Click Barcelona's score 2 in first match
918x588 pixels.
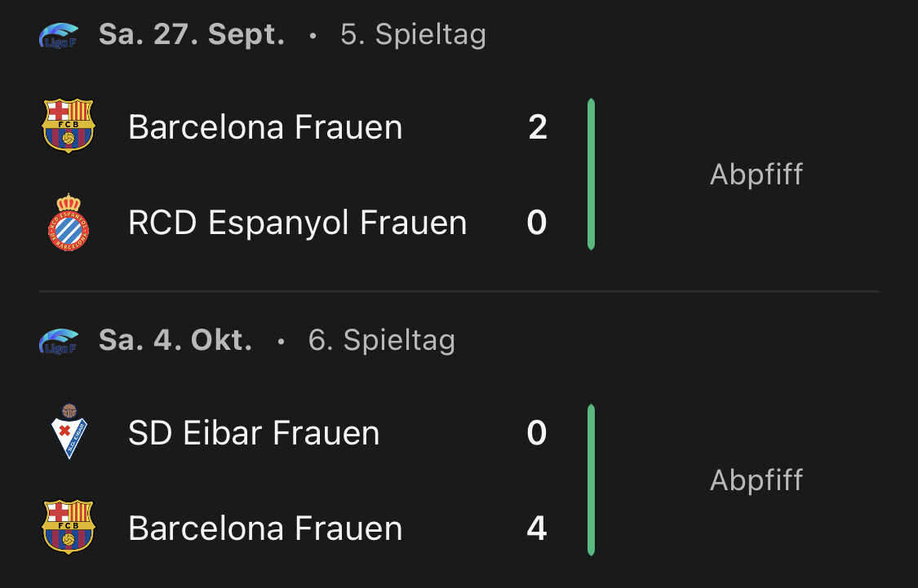pyautogui.click(x=537, y=127)
